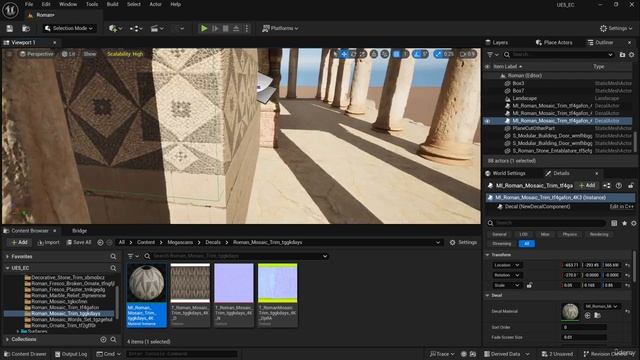Select the LOD filter in Details

click(523, 234)
